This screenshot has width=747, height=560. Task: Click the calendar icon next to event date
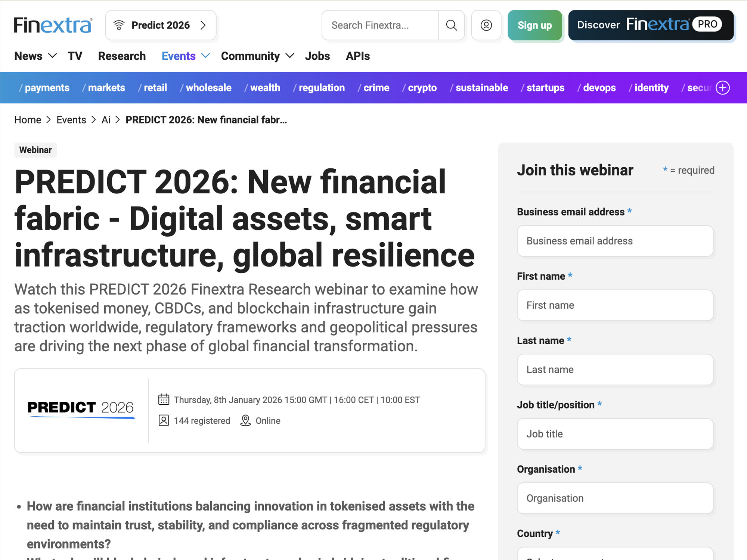pos(163,399)
